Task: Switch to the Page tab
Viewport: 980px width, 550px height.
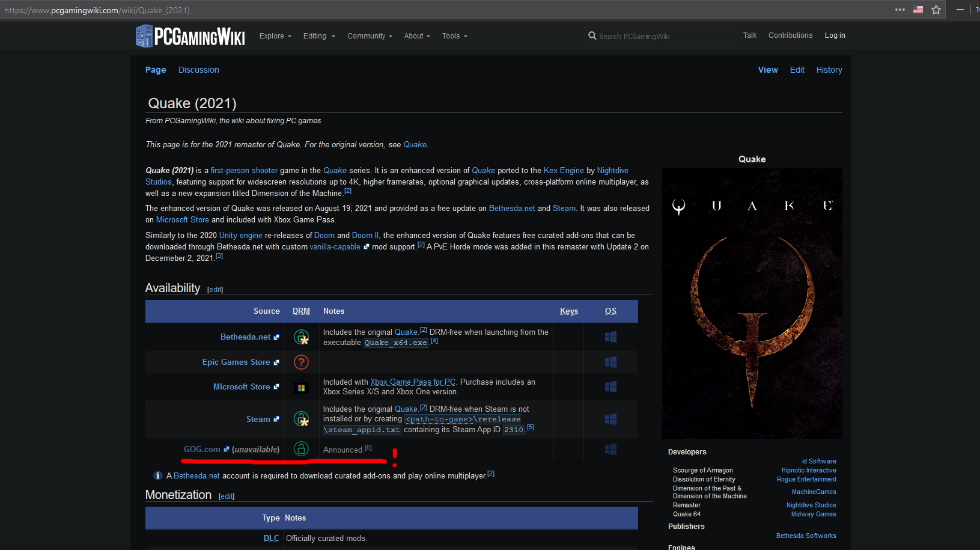Action: [156, 70]
